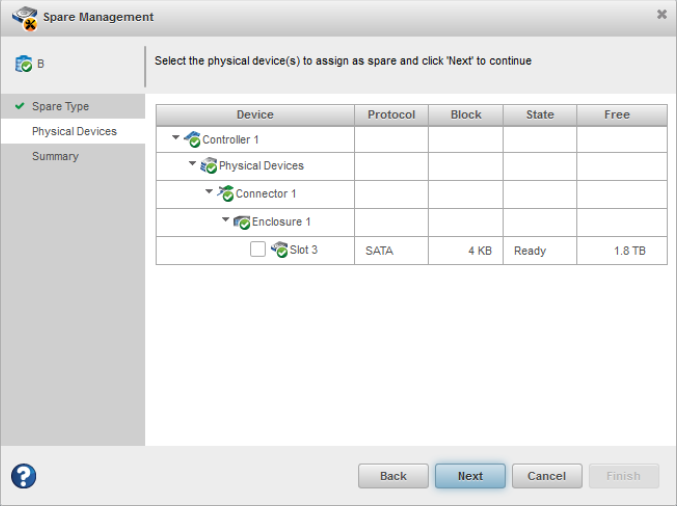
Task: Click the Enclosure 1 icon
Action: point(241,222)
